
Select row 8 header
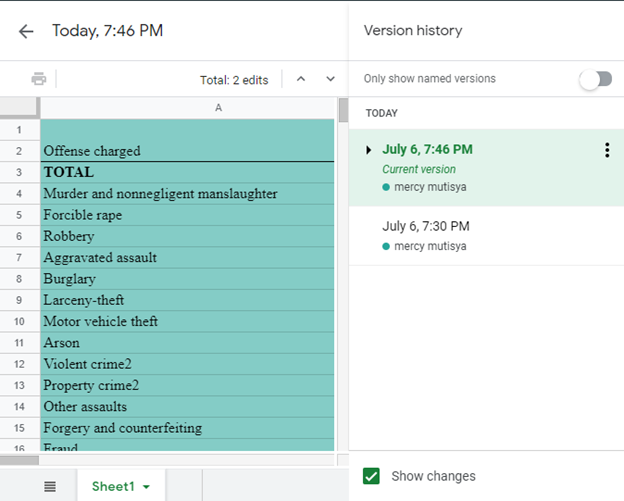pos(19,279)
